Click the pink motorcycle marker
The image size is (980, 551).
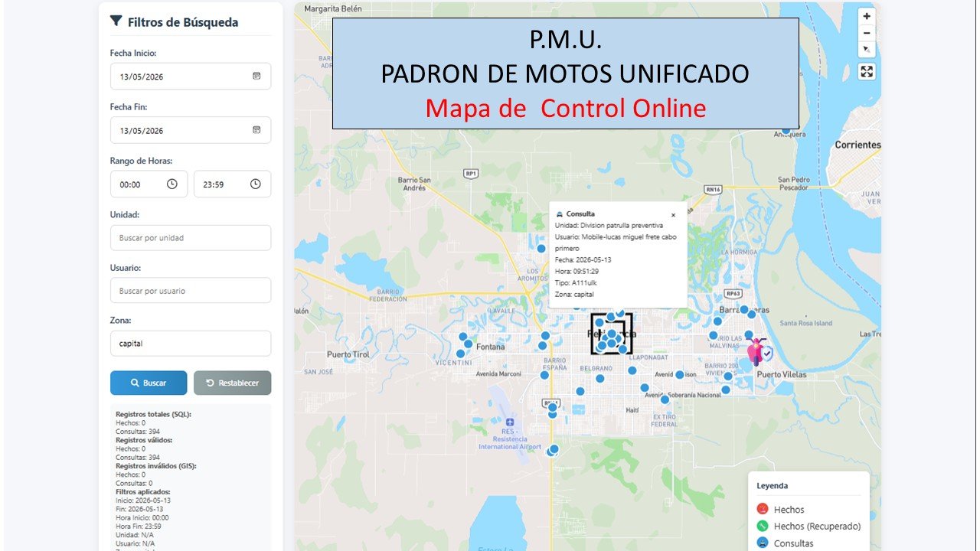coord(756,352)
